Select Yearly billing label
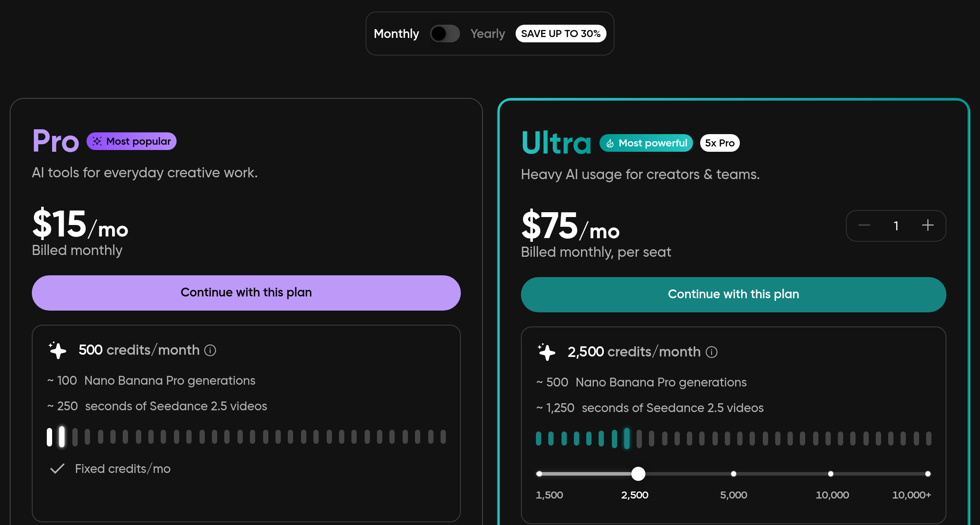980x525 pixels. tap(487, 34)
